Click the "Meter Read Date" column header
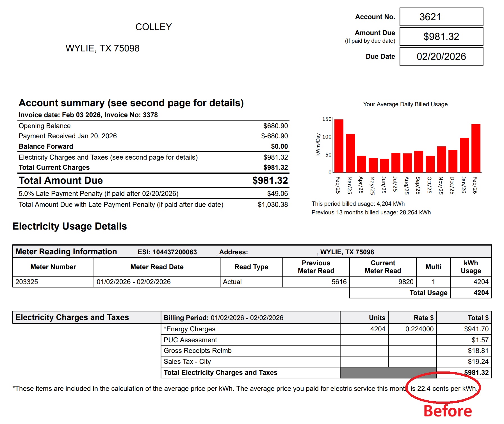The image size is (504, 424). tap(157, 267)
